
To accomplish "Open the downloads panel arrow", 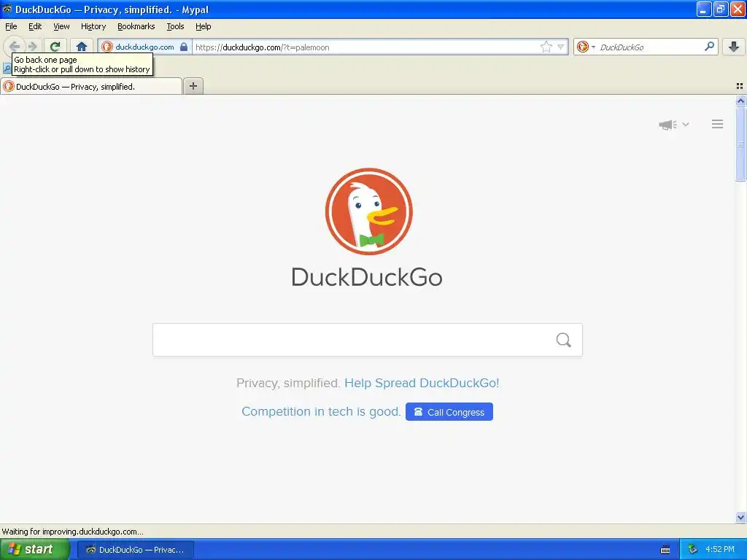I will tap(734, 47).
